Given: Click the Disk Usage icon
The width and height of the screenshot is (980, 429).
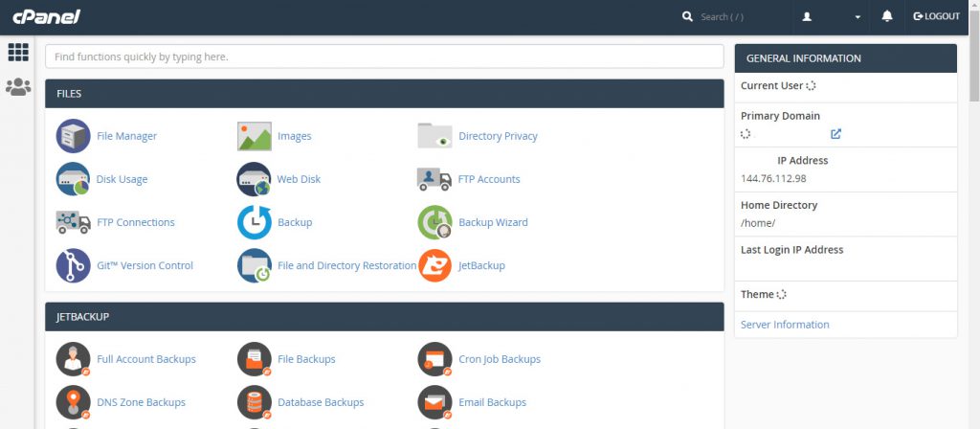Looking at the screenshot, I should (74, 179).
